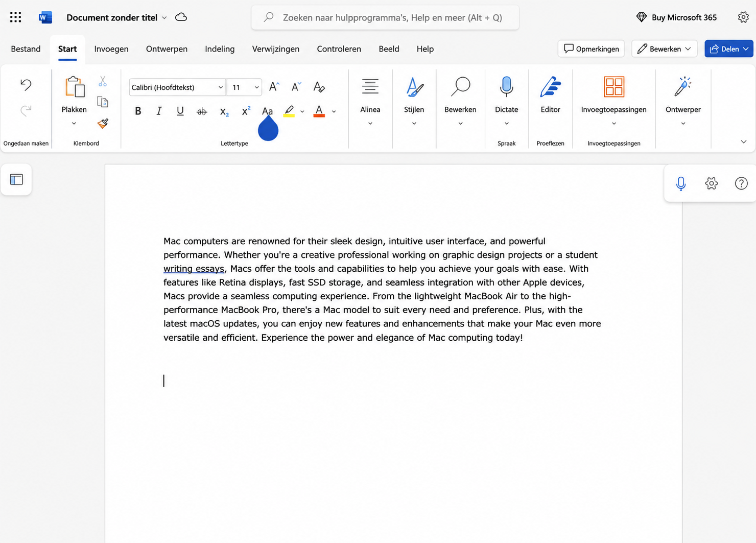Collapse the ribbon with chevron

point(744,142)
